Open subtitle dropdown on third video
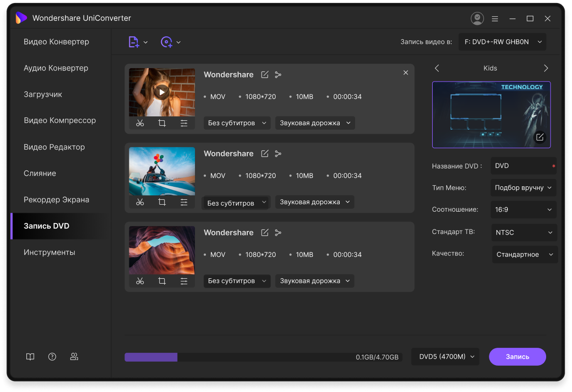 237,281
